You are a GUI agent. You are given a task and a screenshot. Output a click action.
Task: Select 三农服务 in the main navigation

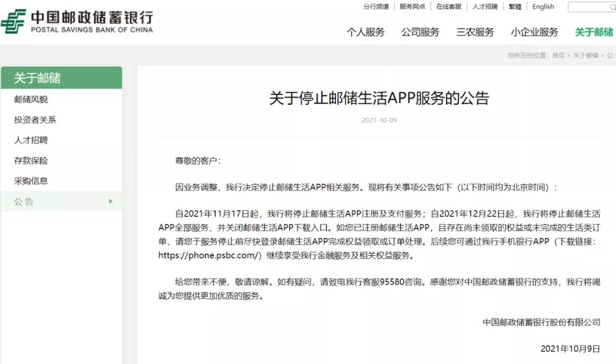[475, 32]
